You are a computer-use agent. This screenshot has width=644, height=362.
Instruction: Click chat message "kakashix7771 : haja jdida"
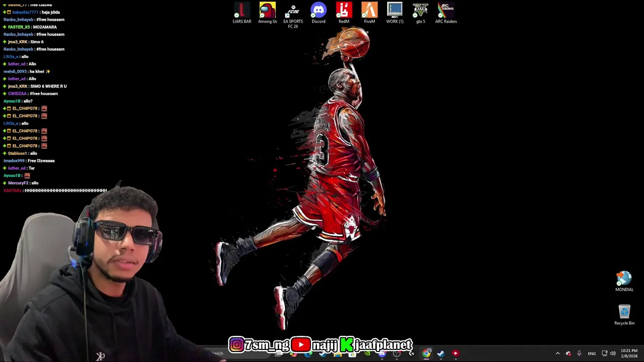coord(32,12)
